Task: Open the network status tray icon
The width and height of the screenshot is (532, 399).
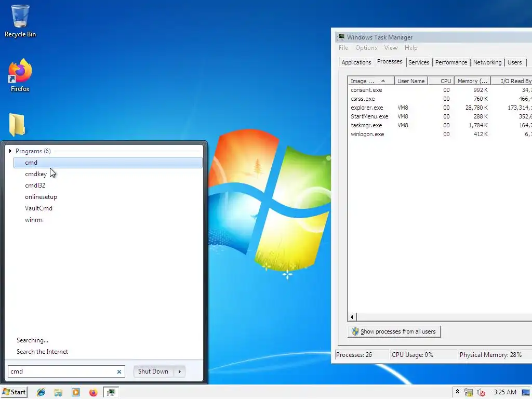Action: pos(469,392)
